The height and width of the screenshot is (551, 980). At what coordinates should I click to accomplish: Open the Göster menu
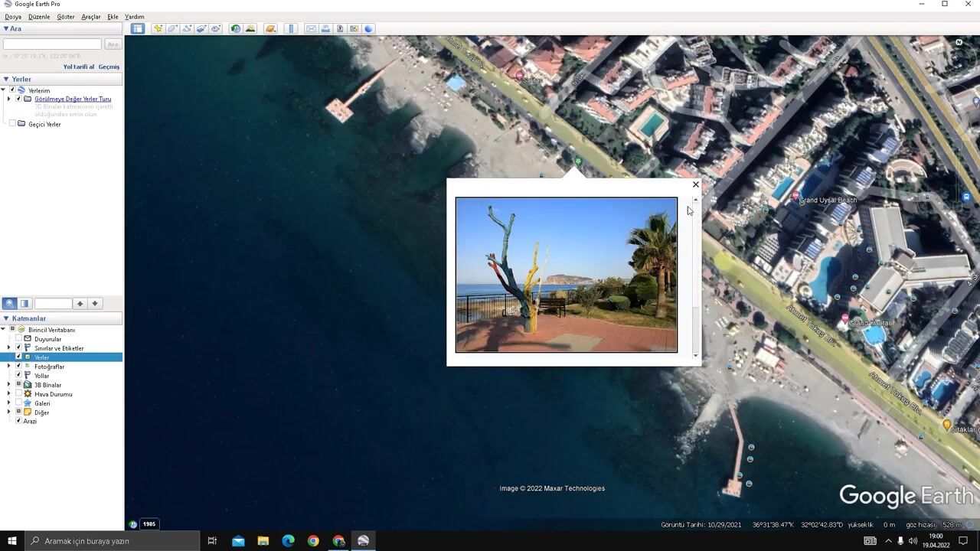tap(65, 16)
